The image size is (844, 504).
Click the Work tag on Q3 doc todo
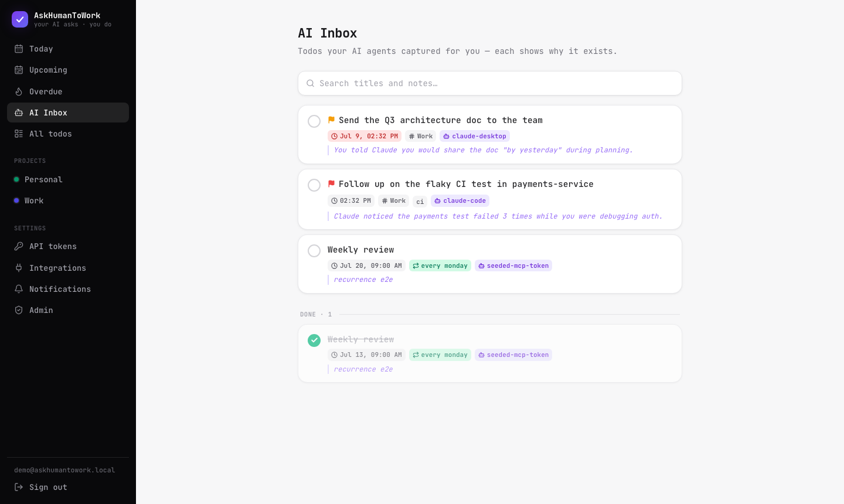421,136
